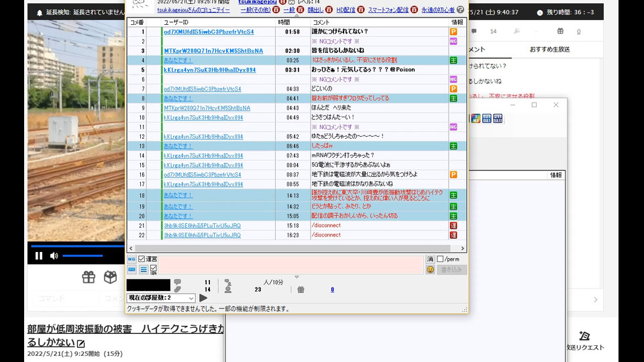Click the コメント column header

[x=321, y=22]
